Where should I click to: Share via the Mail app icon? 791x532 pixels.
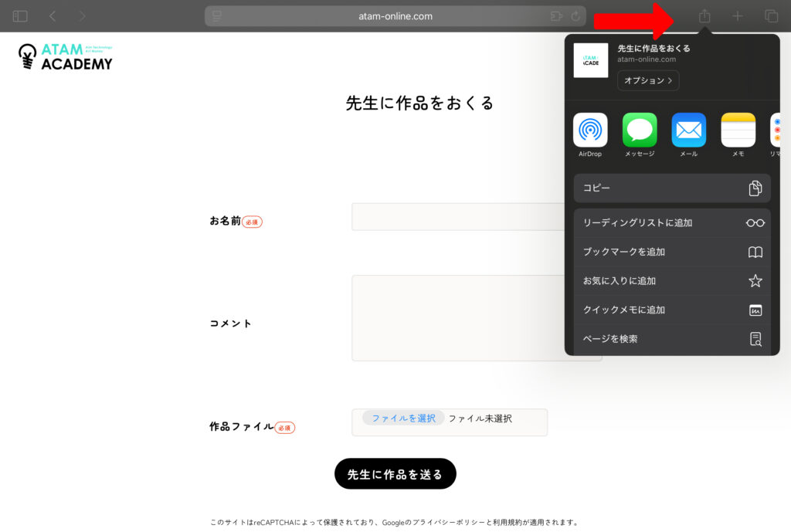pos(688,130)
